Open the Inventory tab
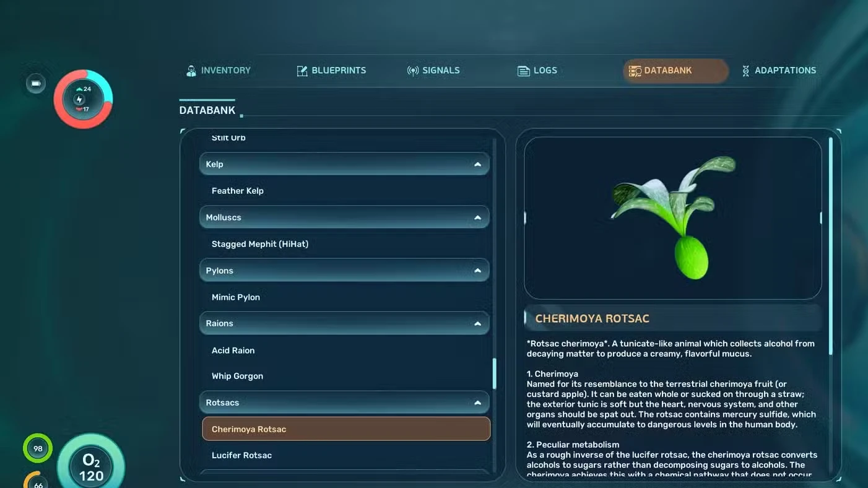This screenshot has height=488, width=868. click(x=219, y=71)
